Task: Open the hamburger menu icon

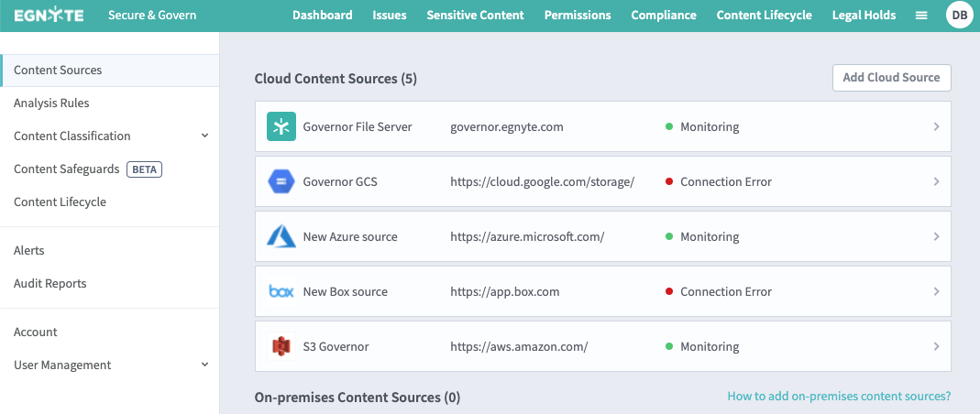Action: (x=921, y=16)
